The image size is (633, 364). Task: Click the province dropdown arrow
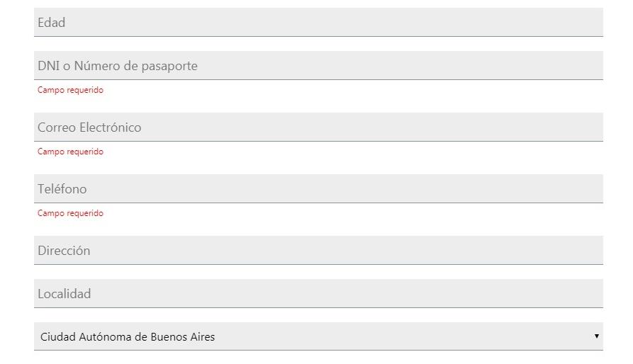(596, 336)
